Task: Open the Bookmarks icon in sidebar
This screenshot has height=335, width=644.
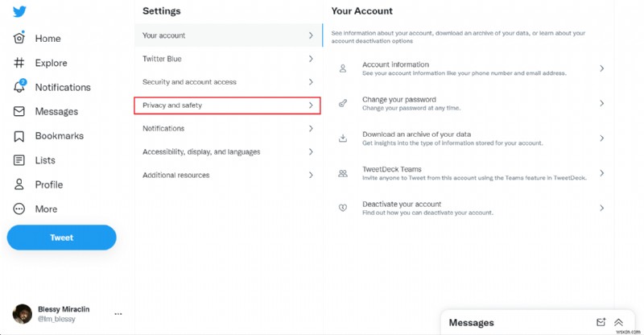Action: [19, 136]
